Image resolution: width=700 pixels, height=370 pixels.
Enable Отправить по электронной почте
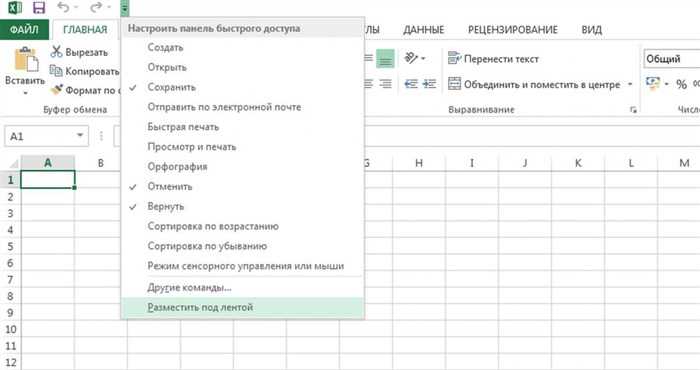coord(243,107)
